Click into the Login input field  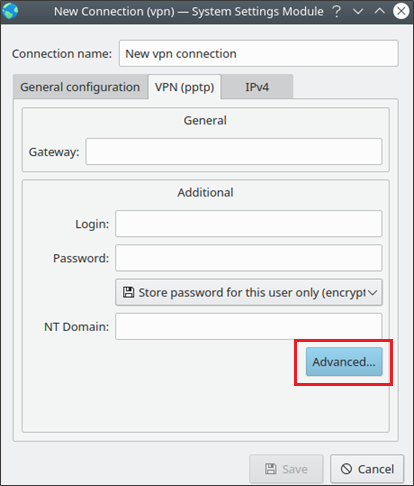(x=249, y=224)
